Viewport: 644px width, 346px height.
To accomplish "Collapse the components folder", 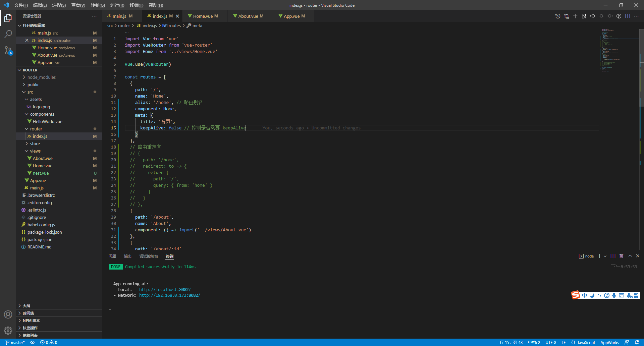I will pyautogui.click(x=59, y=114).
